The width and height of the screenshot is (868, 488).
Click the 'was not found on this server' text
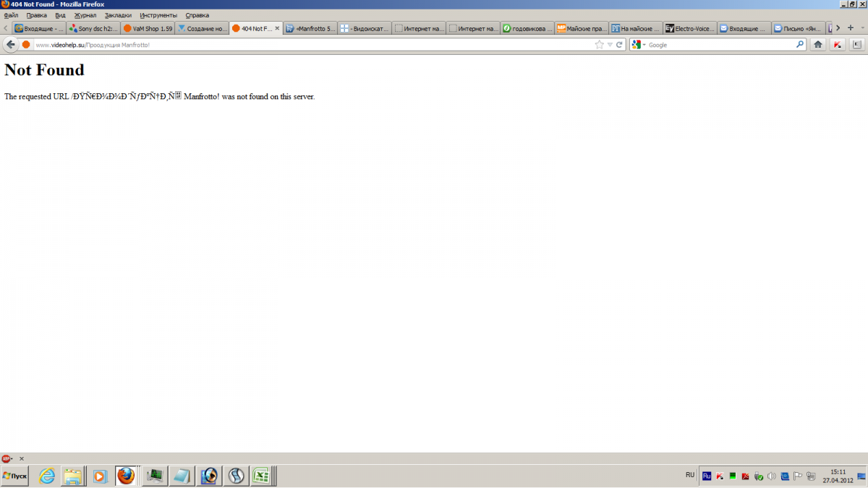point(268,96)
